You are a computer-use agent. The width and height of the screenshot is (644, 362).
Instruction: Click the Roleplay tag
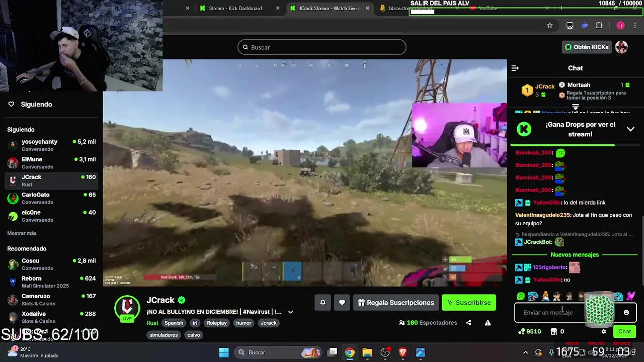pyautogui.click(x=217, y=323)
